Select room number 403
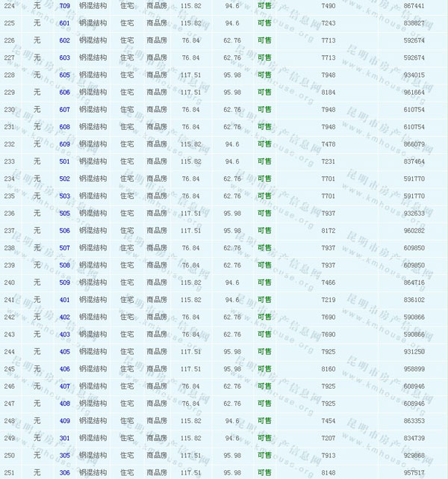448x479 pixels. coord(64,335)
